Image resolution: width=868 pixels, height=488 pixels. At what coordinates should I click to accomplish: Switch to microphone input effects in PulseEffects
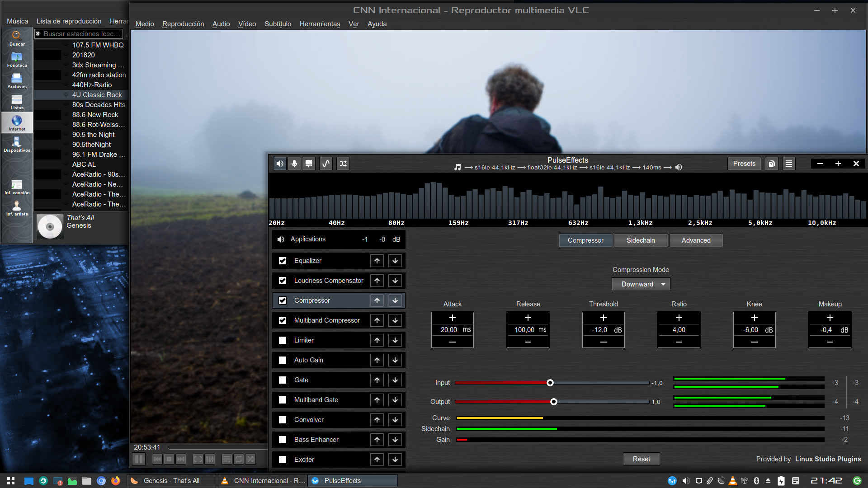294,164
